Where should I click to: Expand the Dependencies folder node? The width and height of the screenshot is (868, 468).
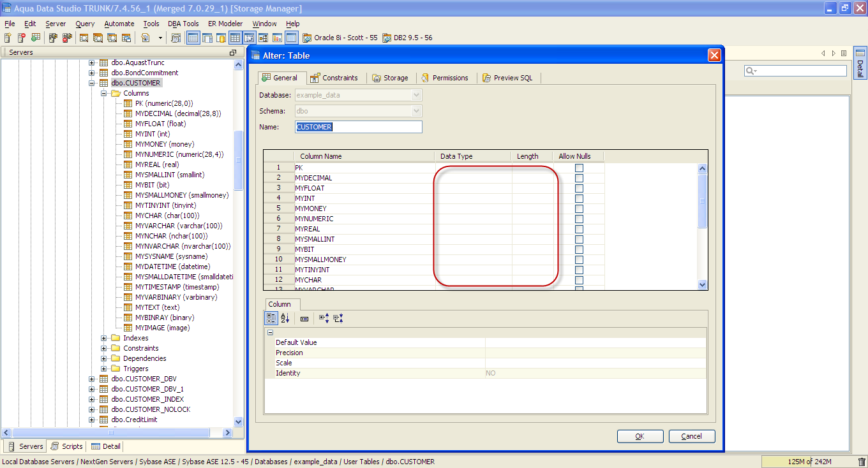(104, 358)
